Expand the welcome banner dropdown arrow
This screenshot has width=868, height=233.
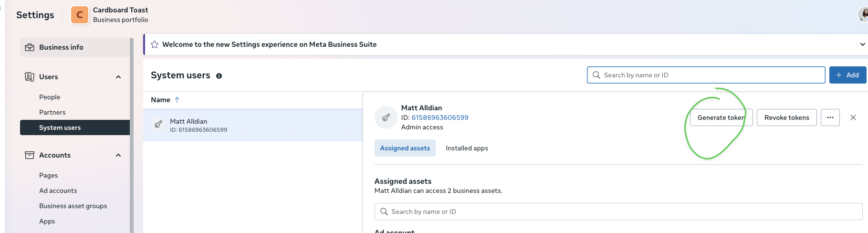coord(862,44)
